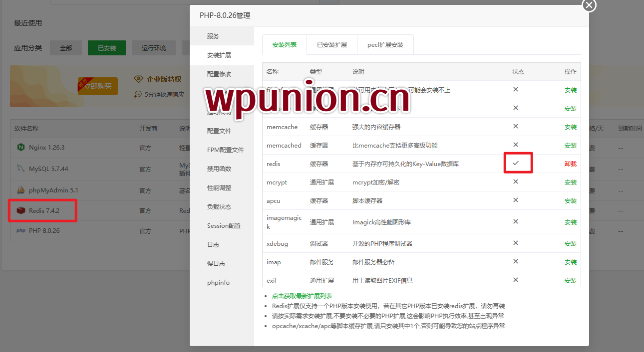
Task: Click the 立即购买 button
Action: point(98,86)
